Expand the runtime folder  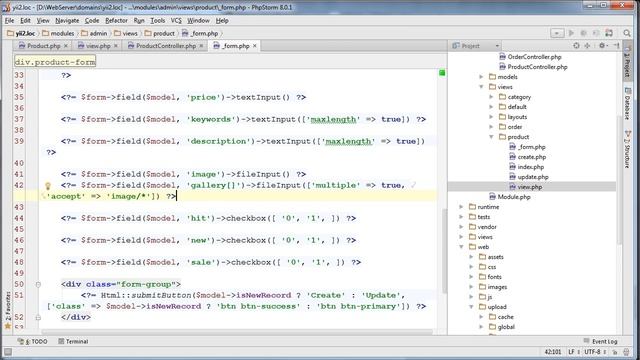(461, 207)
